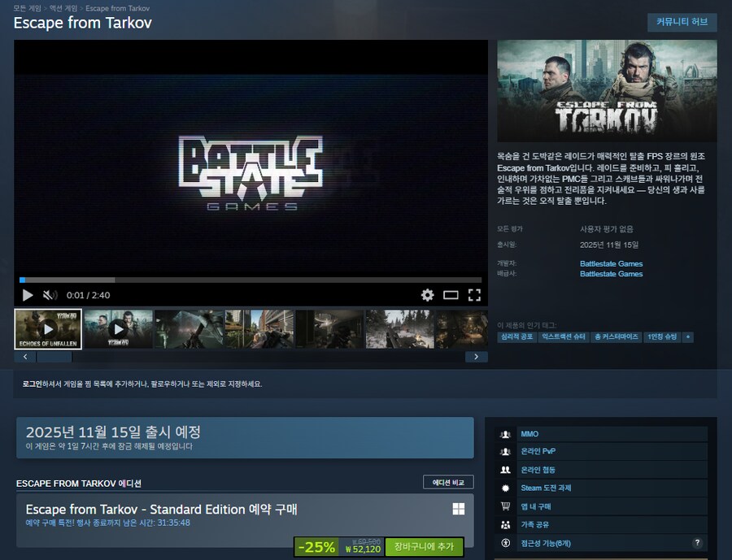This screenshot has height=560, width=732.
Task: Select the Steam 도전 과제 trophy icon
Action: pos(505,488)
